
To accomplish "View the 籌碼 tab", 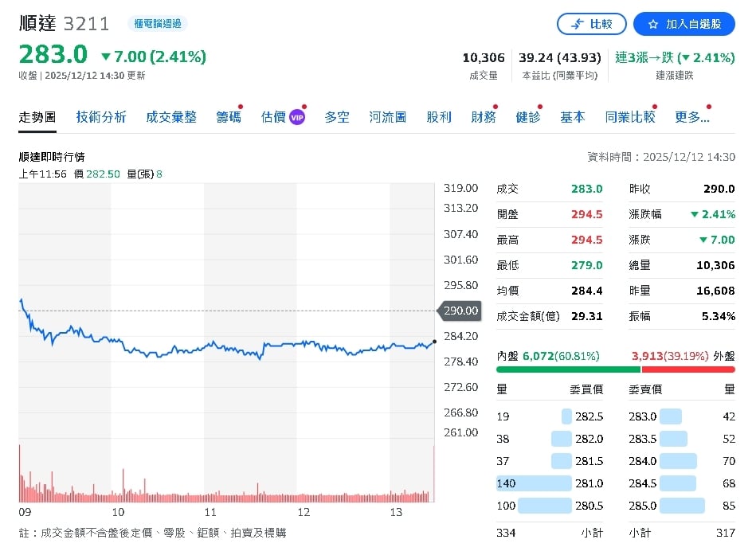I will point(229,116).
